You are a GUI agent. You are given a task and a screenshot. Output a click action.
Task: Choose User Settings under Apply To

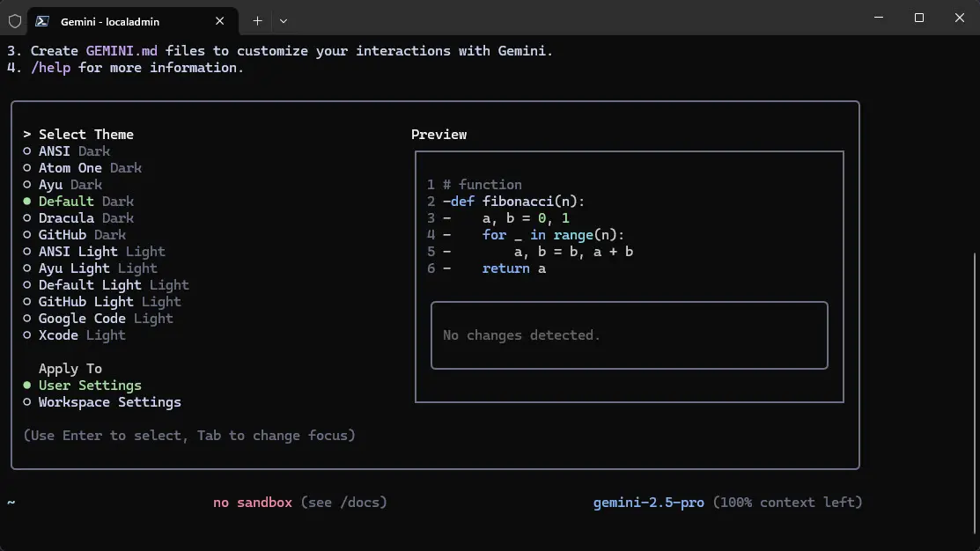[82, 386]
